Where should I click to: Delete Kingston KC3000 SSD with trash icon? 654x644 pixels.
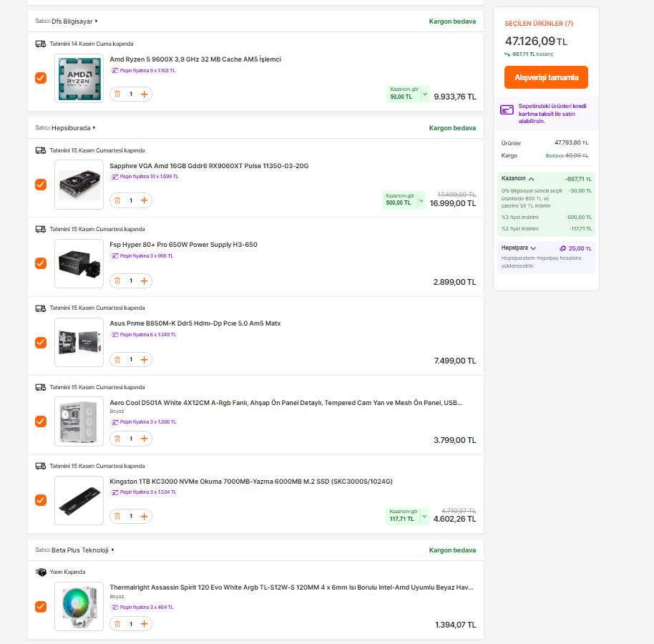point(117,517)
